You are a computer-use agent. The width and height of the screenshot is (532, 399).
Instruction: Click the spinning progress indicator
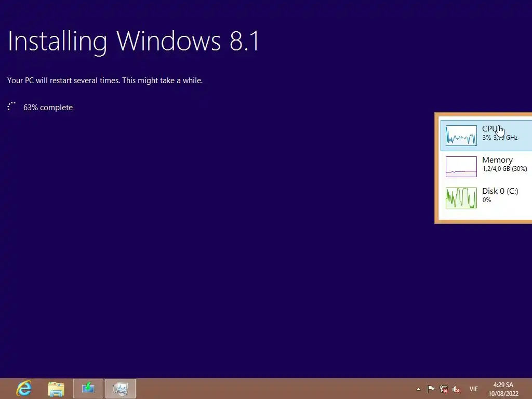click(x=11, y=106)
